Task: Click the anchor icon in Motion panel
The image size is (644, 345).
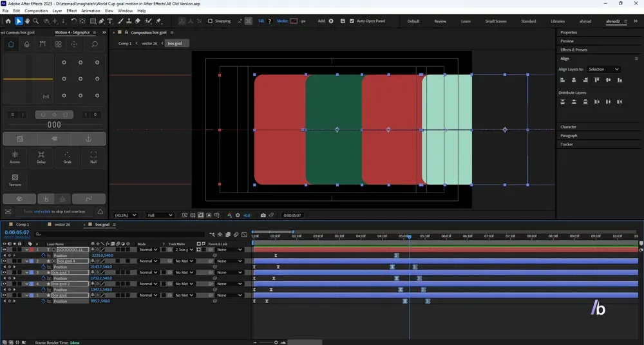Action: pos(88,139)
